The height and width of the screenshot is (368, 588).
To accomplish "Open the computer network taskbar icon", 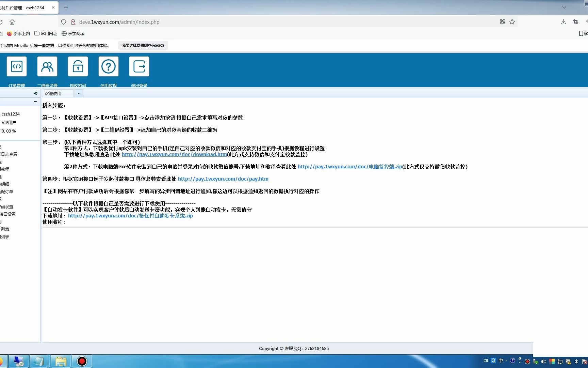I will [x=19, y=361].
